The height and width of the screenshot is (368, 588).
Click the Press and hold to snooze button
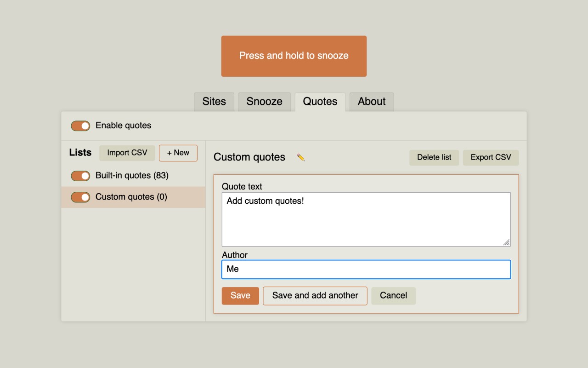pyautogui.click(x=294, y=56)
